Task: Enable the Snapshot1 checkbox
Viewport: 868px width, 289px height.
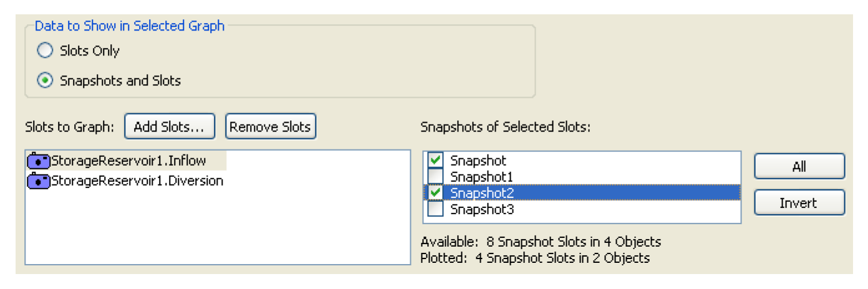Action: 436,177
